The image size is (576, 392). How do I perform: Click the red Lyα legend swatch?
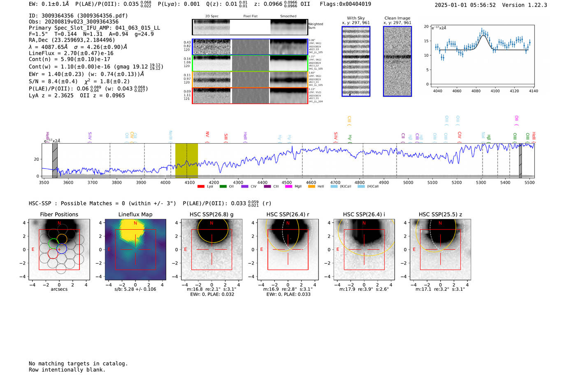201,186
